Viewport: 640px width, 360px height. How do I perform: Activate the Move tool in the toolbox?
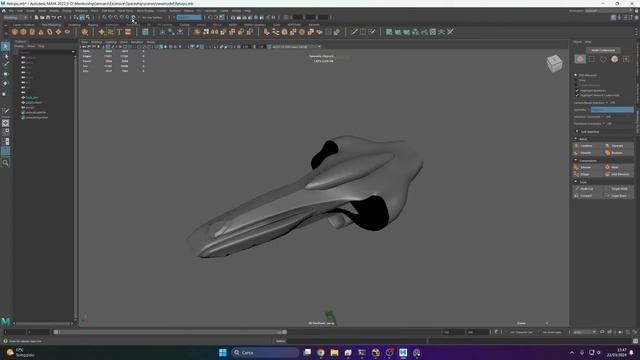5,74
